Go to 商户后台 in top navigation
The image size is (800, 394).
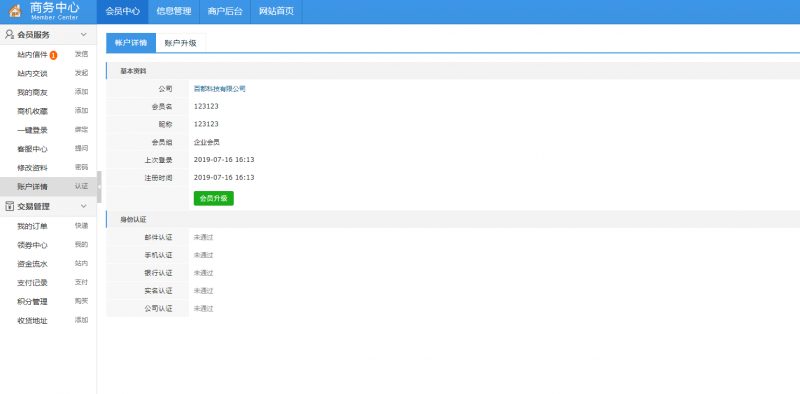tap(225, 12)
